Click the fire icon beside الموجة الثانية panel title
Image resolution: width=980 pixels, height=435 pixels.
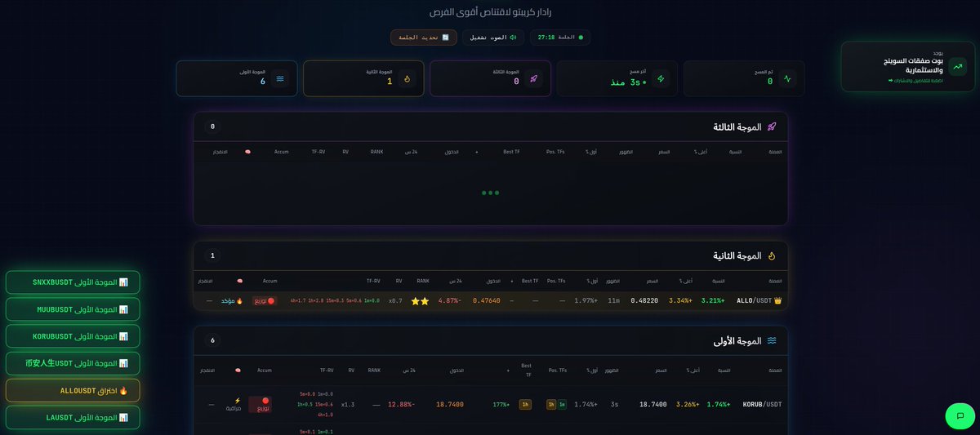[772, 255]
